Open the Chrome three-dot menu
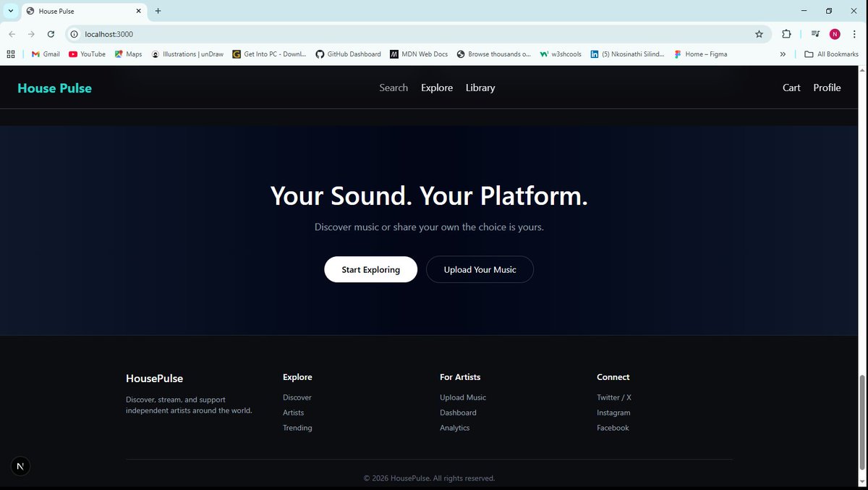868x490 pixels. pos(854,34)
